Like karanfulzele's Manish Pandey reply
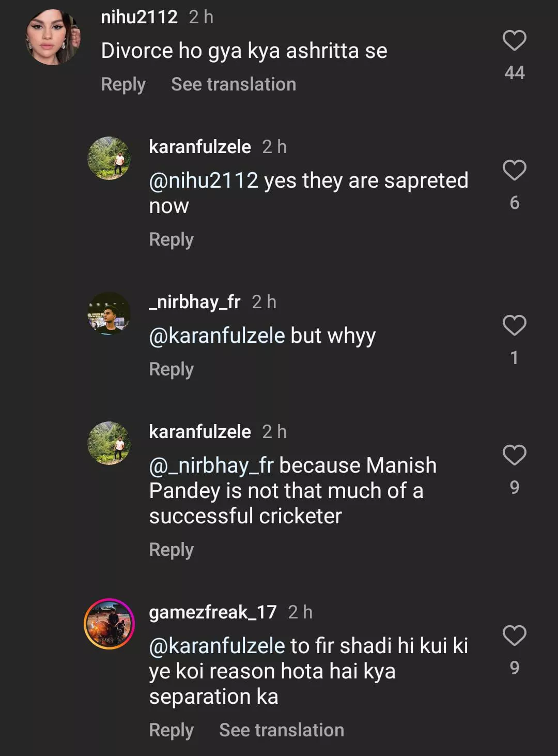Screen dimensions: 558x756 [514, 456]
